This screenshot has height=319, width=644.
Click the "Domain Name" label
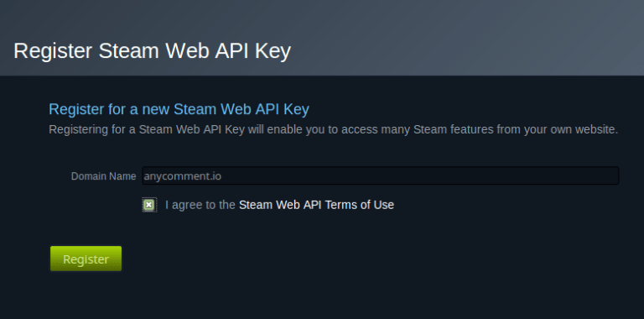(103, 176)
